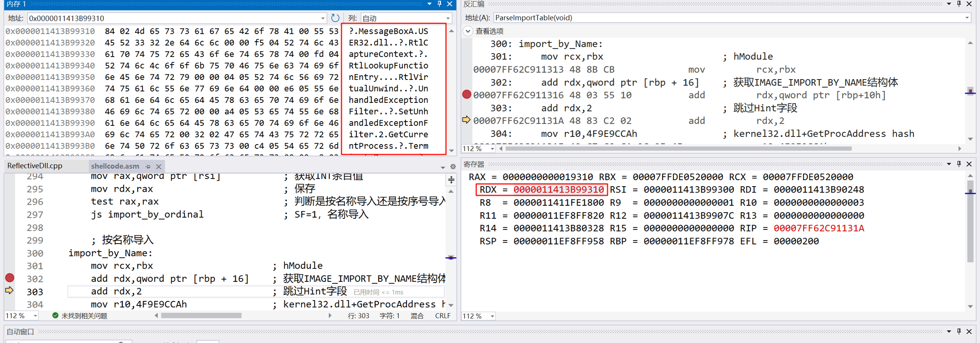This screenshot has height=343, width=980.
Task: Switch to the ReflectiveDll.cpp tab
Action: tap(35, 166)
